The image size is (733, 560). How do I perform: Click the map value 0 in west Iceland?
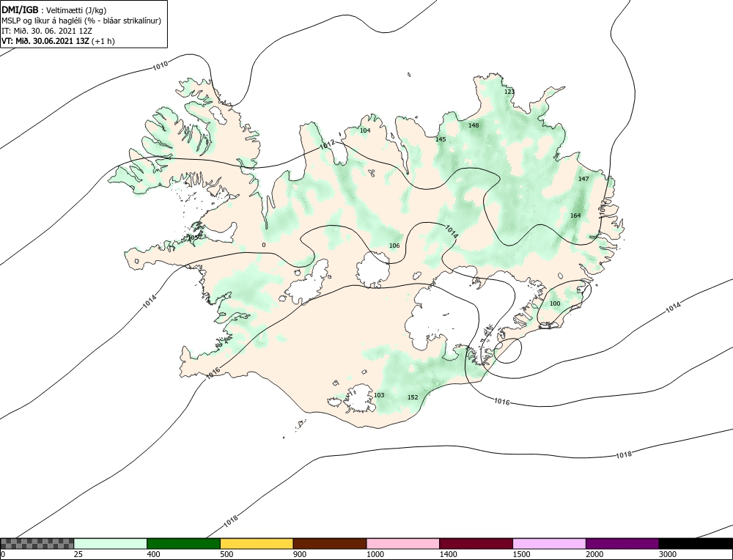(264, 245)
